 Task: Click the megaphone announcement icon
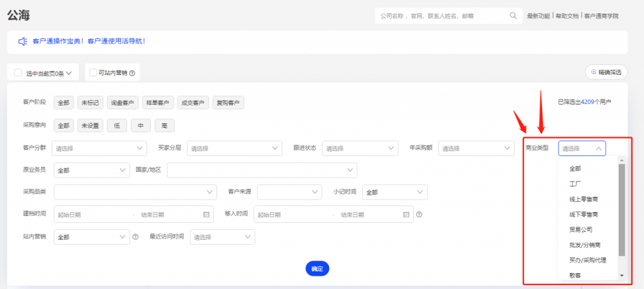(23, 42)
